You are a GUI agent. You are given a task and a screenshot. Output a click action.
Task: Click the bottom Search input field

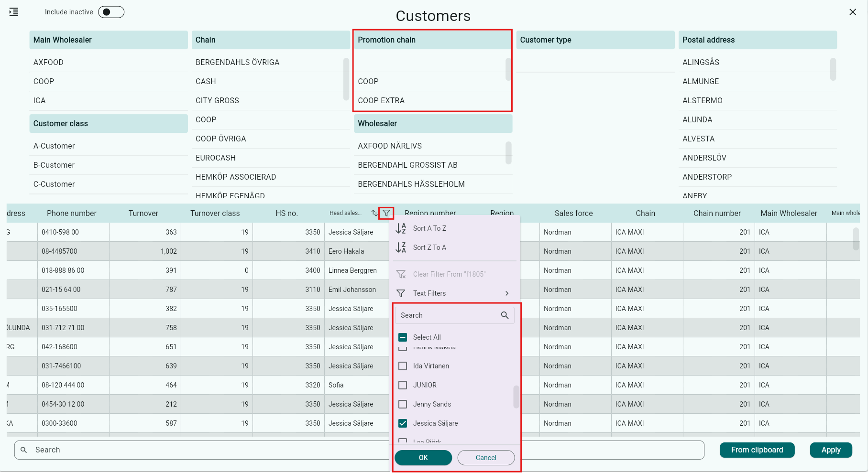(x=359, y=450)
